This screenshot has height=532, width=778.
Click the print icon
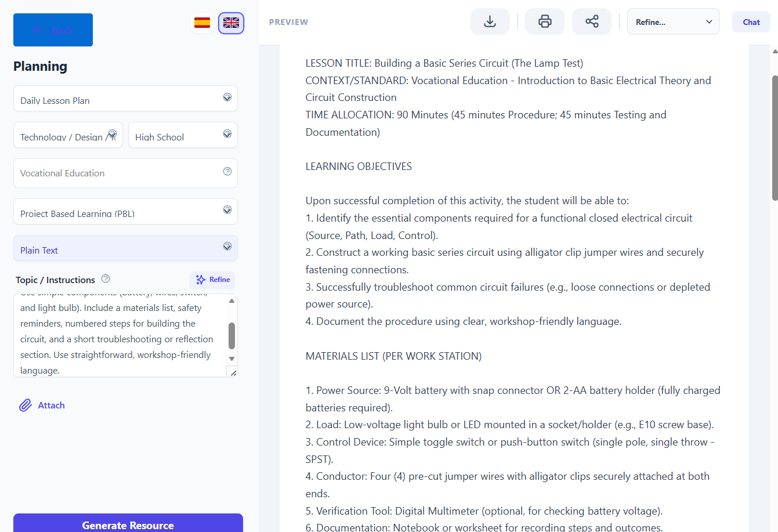[545, 22]
